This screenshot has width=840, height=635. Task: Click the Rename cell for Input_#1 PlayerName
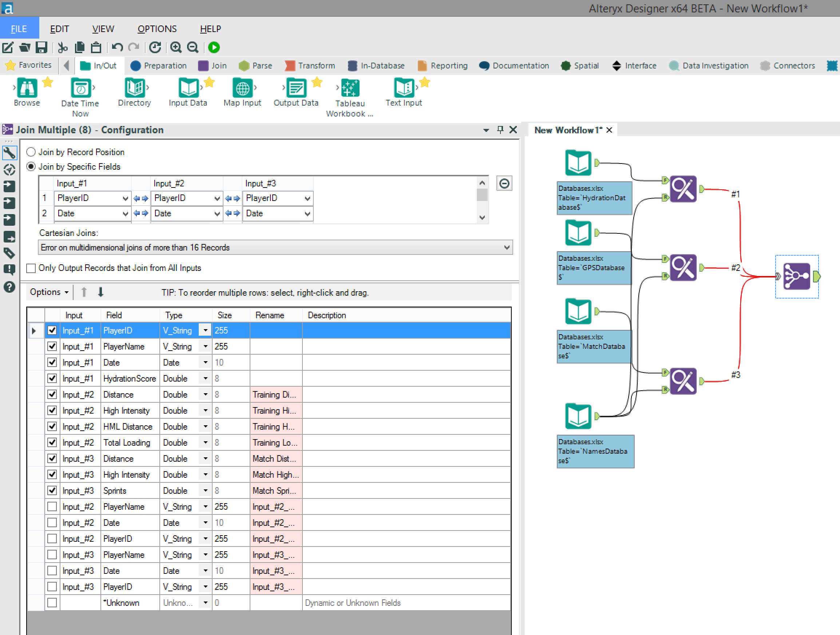coord(276,347)
